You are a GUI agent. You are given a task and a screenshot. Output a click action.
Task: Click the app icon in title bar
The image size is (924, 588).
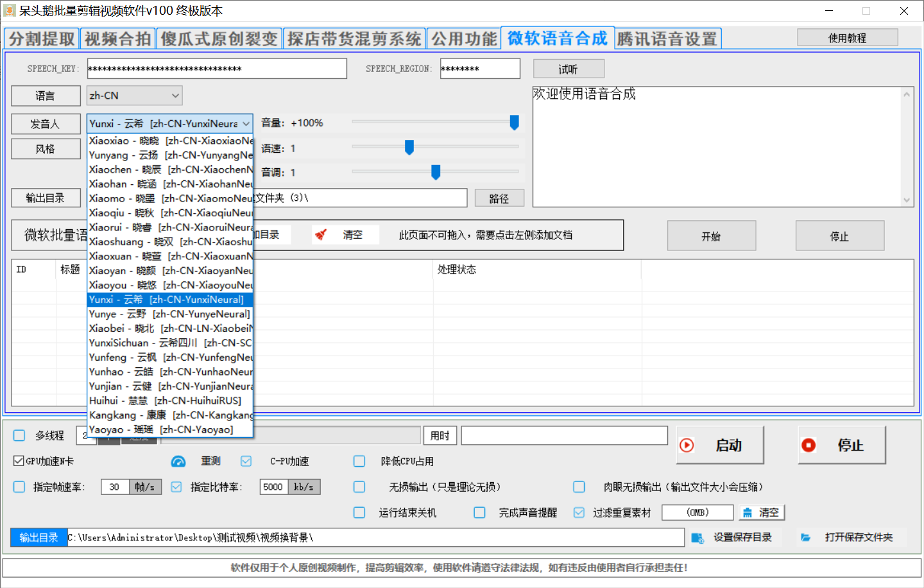(10, 11)
